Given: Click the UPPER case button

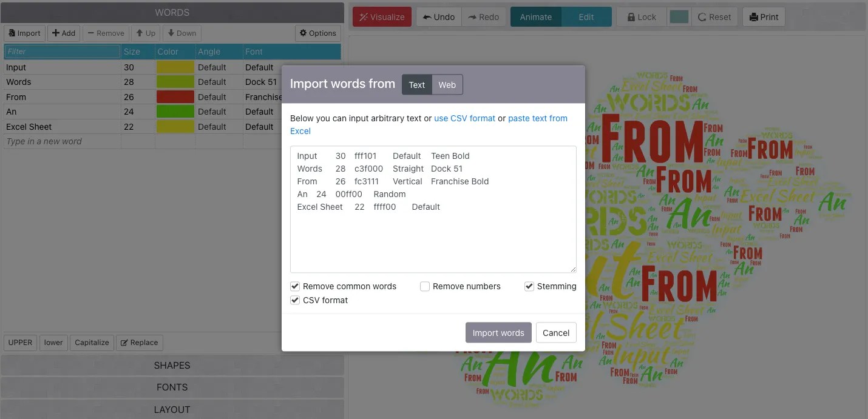Looking at the screenshot, I should click(20, 343).
